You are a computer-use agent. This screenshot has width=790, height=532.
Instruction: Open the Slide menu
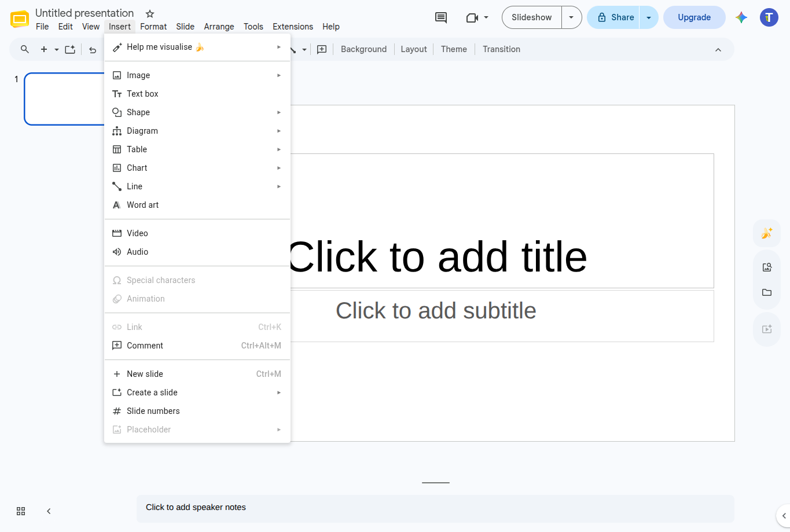coord(185,27)
